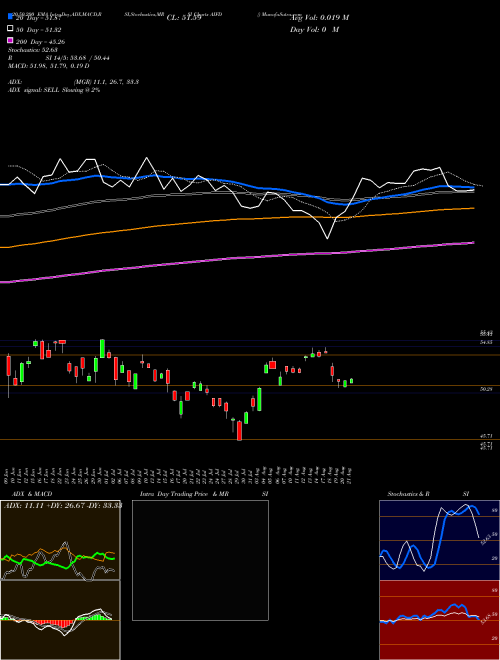
Task: Click the ADX indicator chart thumbnail
Action: coord(60,540)
